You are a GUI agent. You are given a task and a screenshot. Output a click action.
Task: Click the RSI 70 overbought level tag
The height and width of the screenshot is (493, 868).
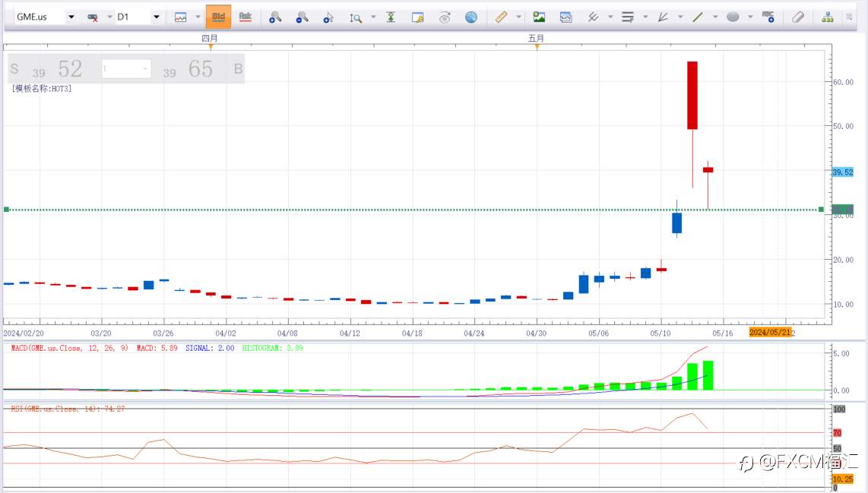point(837,433)
